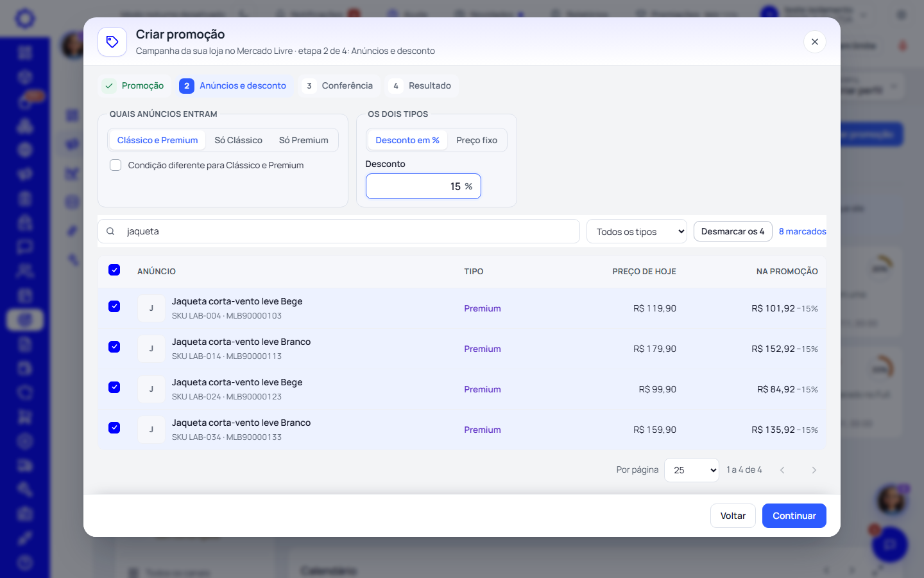Click the step 2 number badge
Screen dimensions: 924x578
point(187,85)
